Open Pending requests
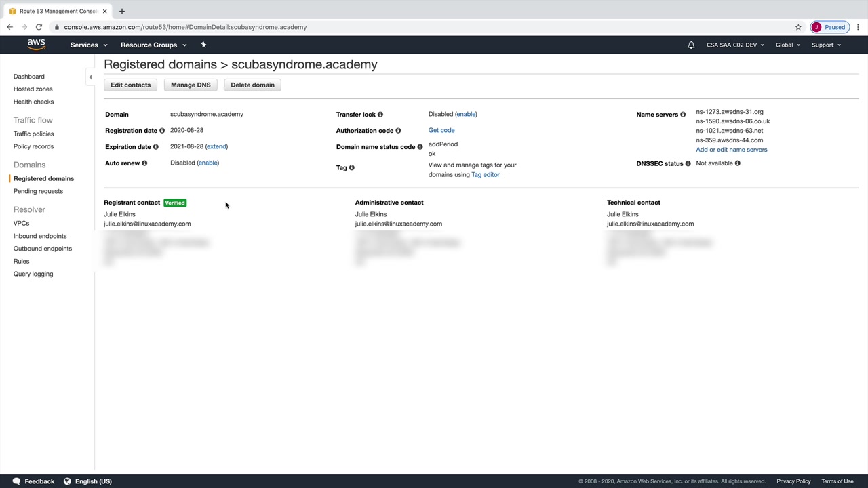Screen dimensions: 868x488 point(39,191)
